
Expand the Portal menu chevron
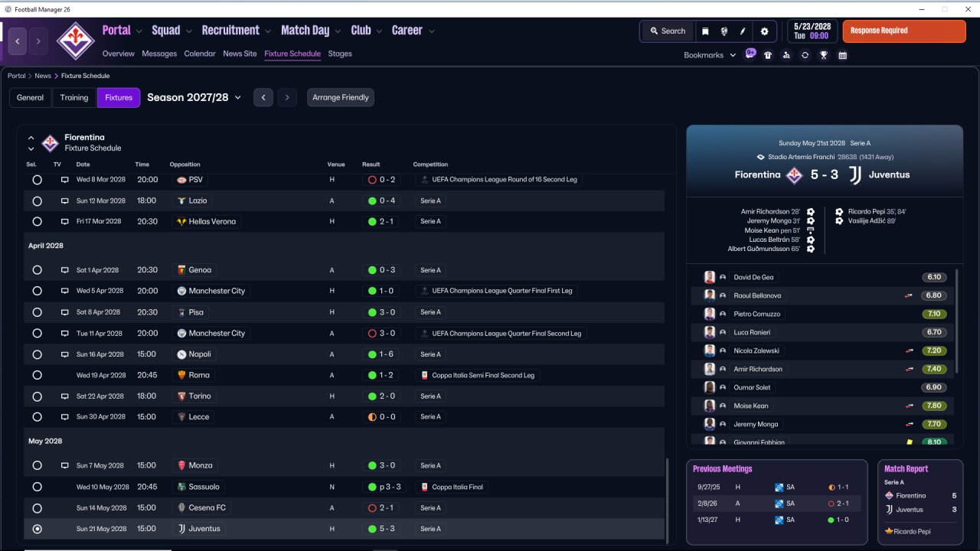[x=139, y=31]
